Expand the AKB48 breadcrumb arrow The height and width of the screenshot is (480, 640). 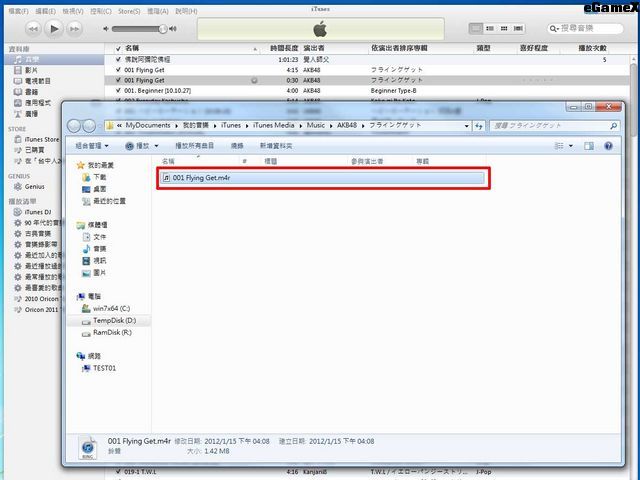[x=363, y=126]
